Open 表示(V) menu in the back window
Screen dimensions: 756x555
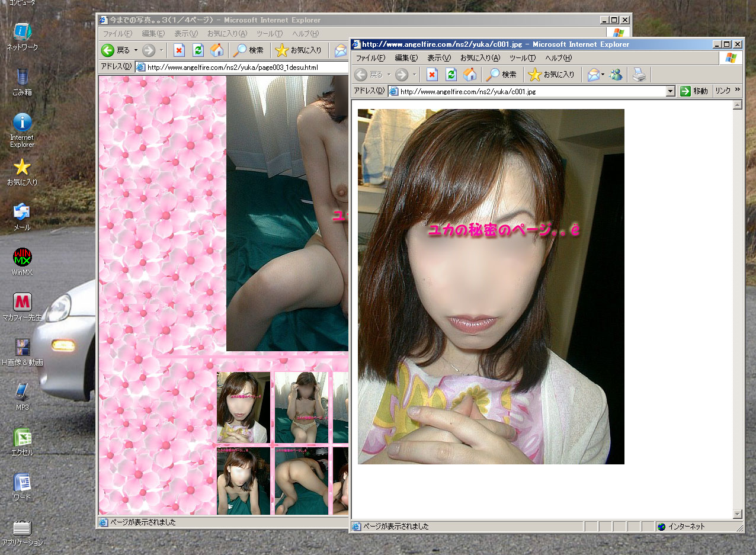click(185, 34)
